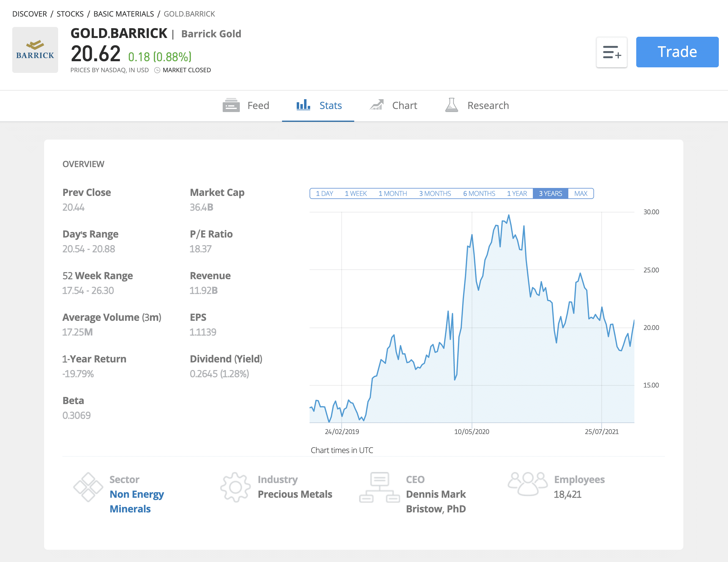Click 1-Year Return value -19.79%

coord(78,374)
